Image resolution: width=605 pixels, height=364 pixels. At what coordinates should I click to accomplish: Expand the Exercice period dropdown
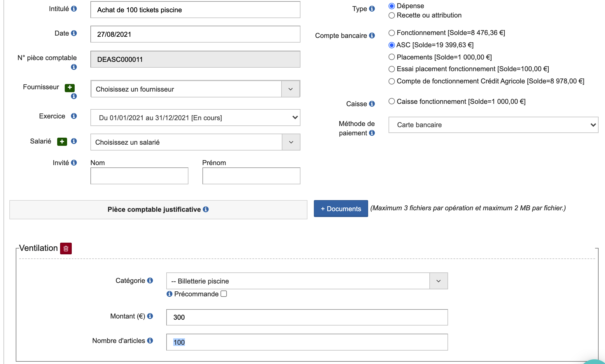click(195, 118)
